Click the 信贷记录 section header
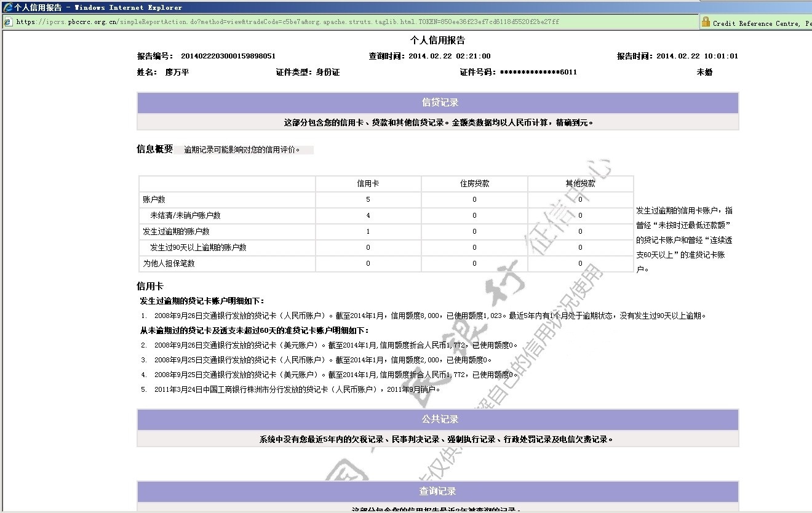812x513 pixels. (437, 103)
